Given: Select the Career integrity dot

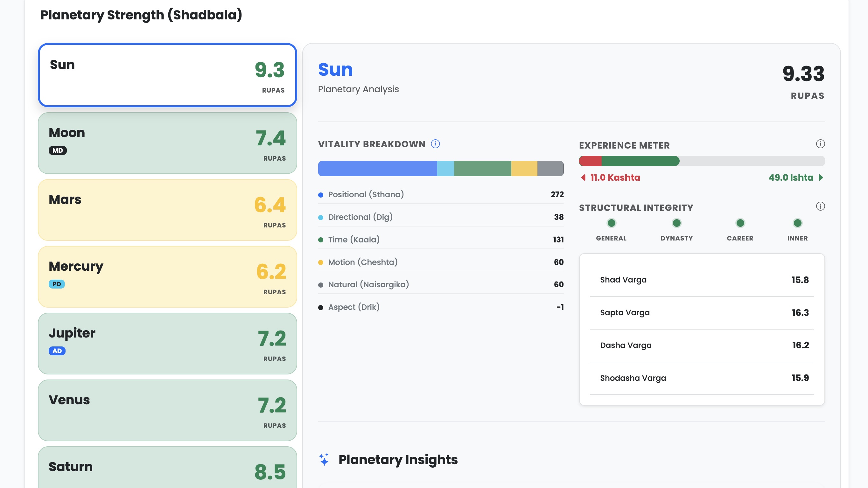Looking at the screenshot, I should (x=740, y=223).
